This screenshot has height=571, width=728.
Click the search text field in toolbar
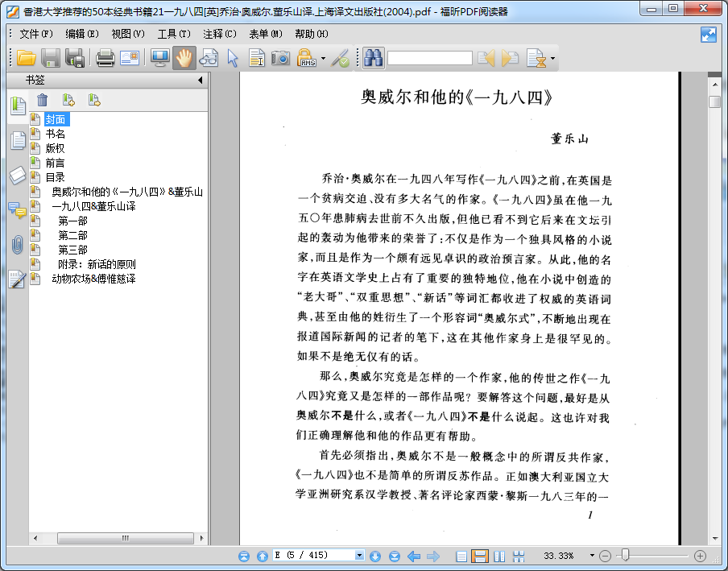[x=429, y=59]
